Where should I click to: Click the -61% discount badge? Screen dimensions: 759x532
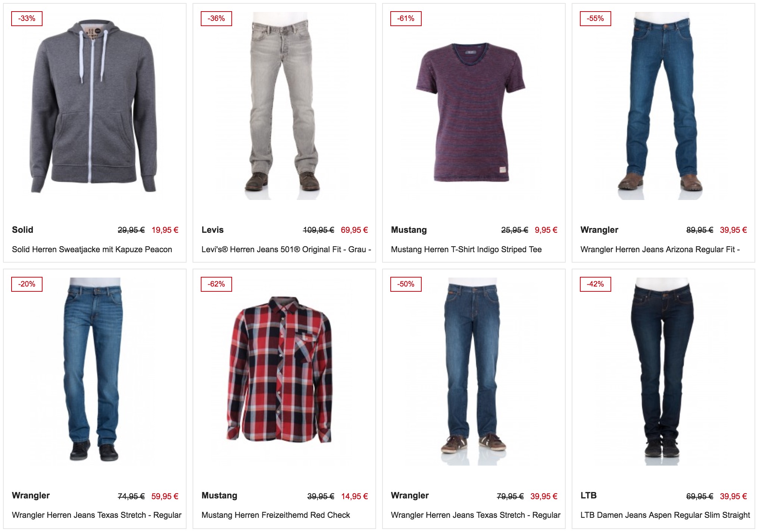pyautogui.click(x=406, y=19)
